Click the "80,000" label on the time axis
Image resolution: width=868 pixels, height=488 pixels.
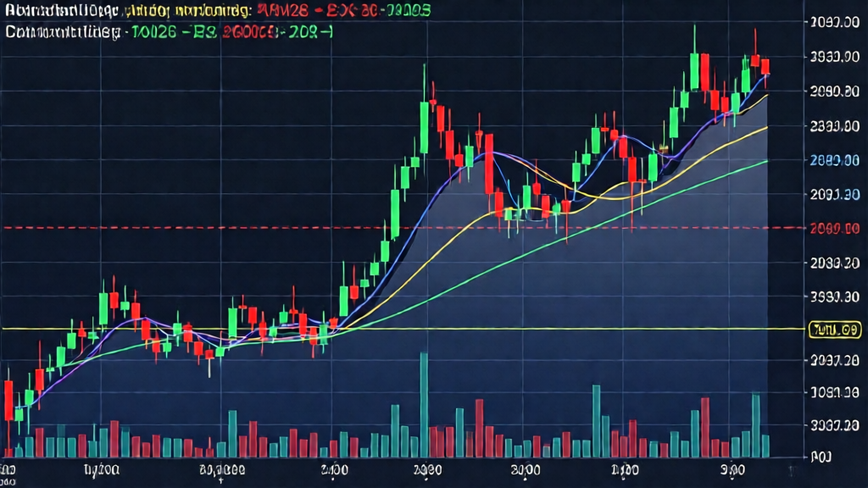(222, 469)
